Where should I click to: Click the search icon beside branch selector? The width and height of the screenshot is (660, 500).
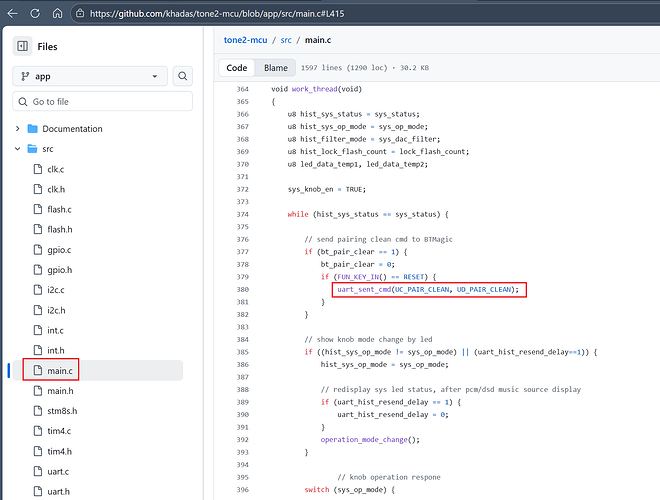coord(183,76)
